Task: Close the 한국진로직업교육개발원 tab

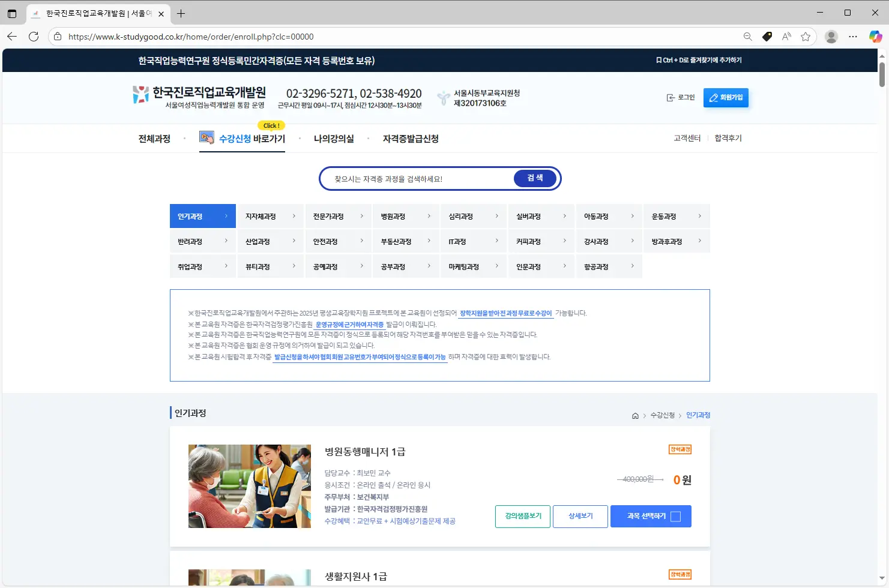Action: click(161, 14)
